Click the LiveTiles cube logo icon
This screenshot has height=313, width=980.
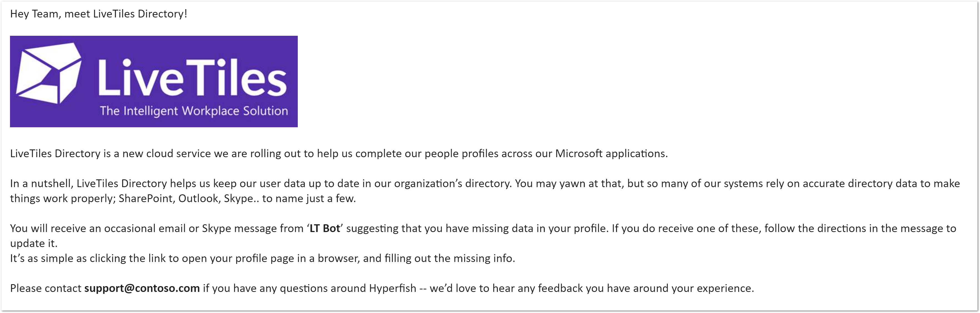(48, 73)
